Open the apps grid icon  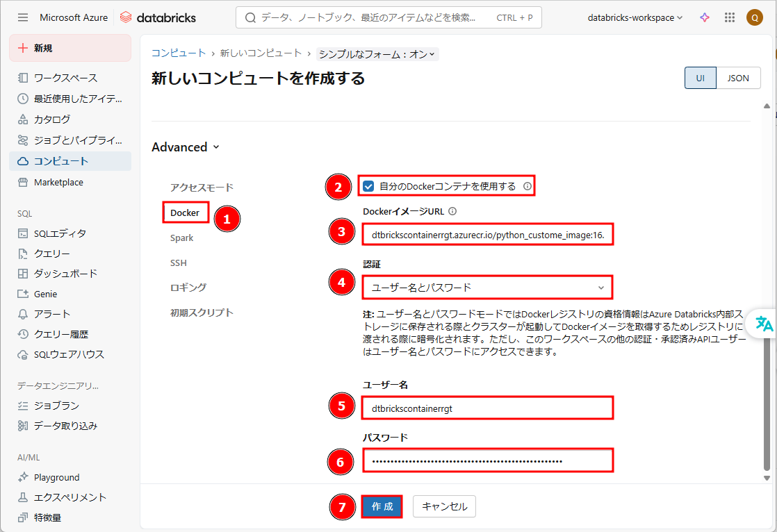point(729,17)
